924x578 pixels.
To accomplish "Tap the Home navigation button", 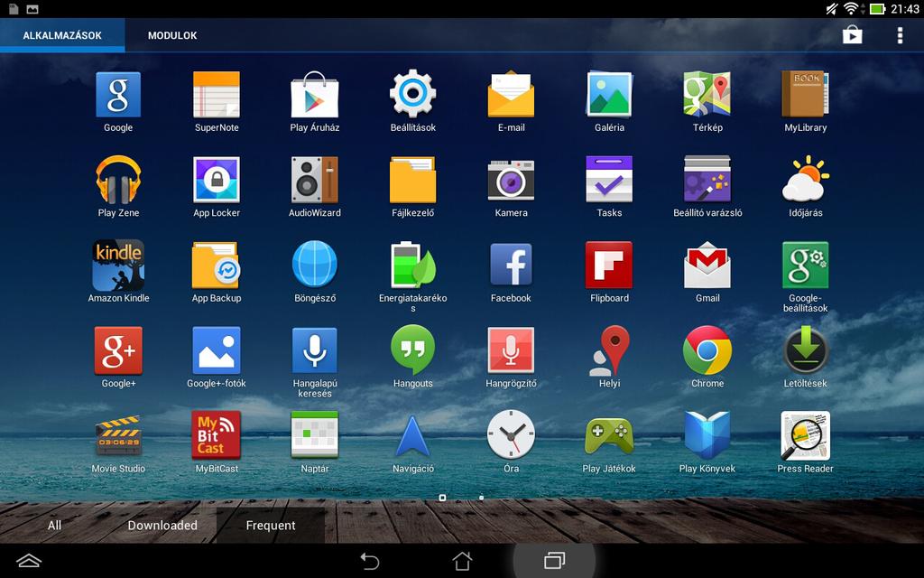I will click(462, 561).
